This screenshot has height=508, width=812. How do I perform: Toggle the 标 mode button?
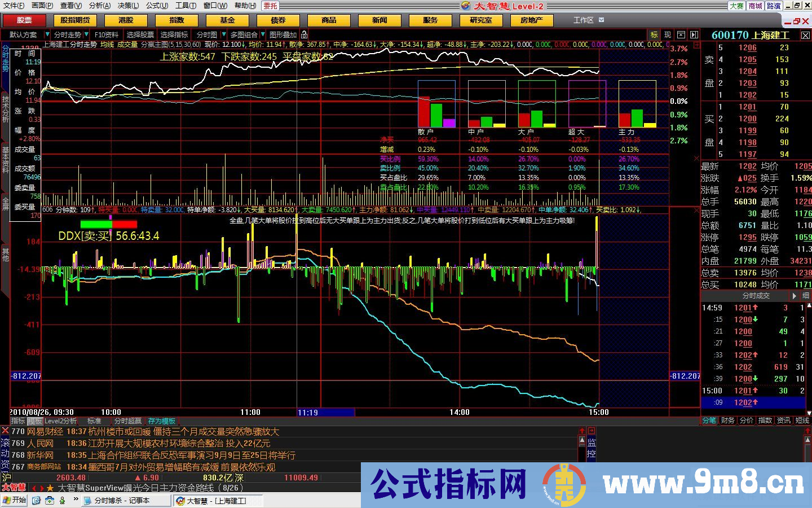point(654,35)
